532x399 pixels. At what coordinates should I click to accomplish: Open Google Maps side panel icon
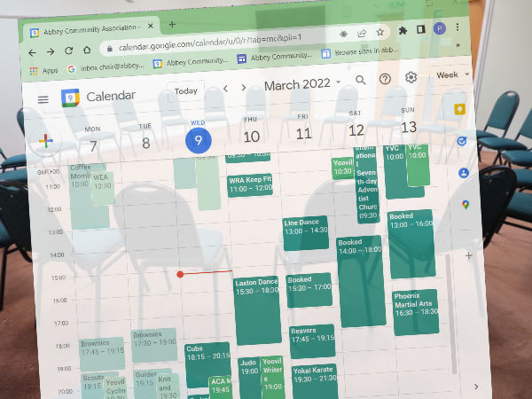point(465,205)
